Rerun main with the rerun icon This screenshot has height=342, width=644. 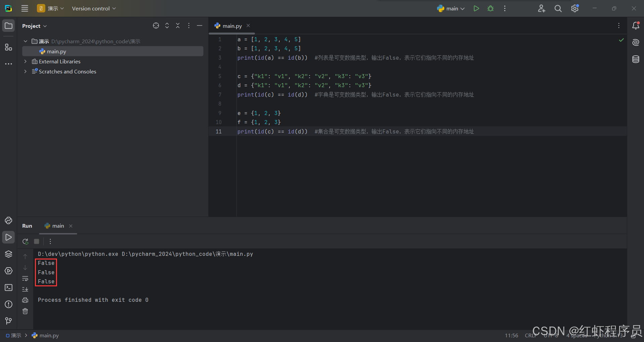[25, 241]
